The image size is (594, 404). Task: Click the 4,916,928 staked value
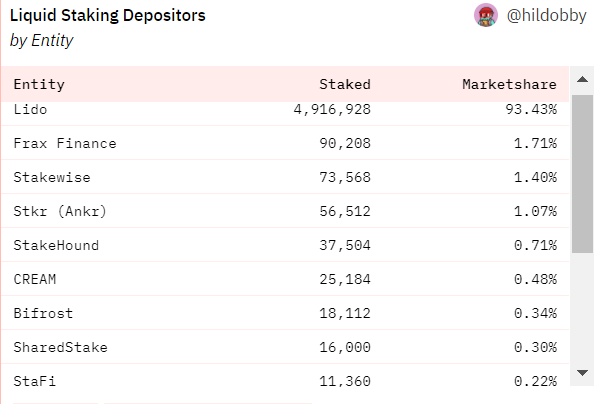pyautogui.click(x=332, y=110)
